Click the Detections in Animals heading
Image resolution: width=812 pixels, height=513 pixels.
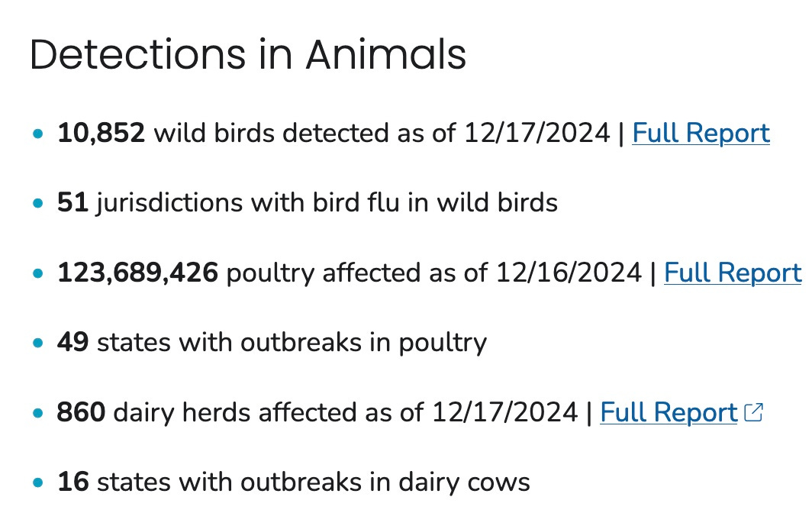pyautogui.click(x=248, y=54)
